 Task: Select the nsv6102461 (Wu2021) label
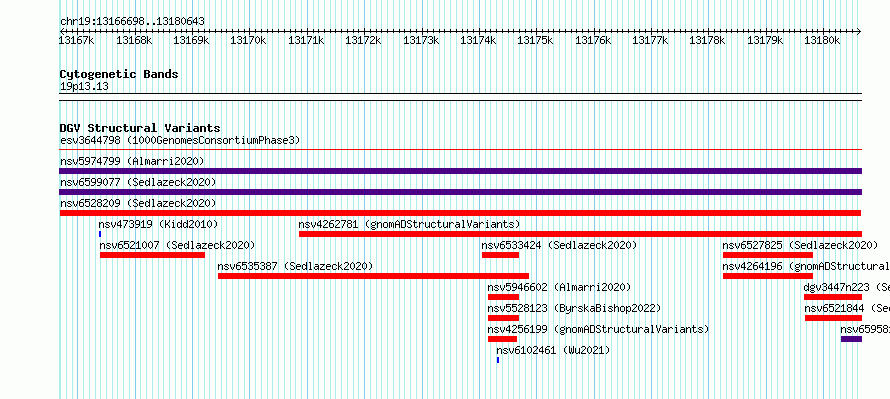click(x=553, y=350)
